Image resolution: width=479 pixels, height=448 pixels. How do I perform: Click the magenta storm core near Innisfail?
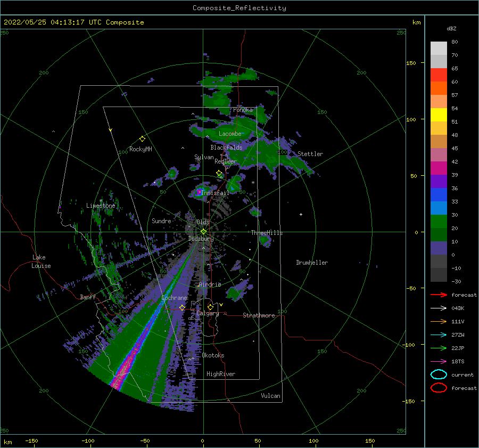coord(199,192)
